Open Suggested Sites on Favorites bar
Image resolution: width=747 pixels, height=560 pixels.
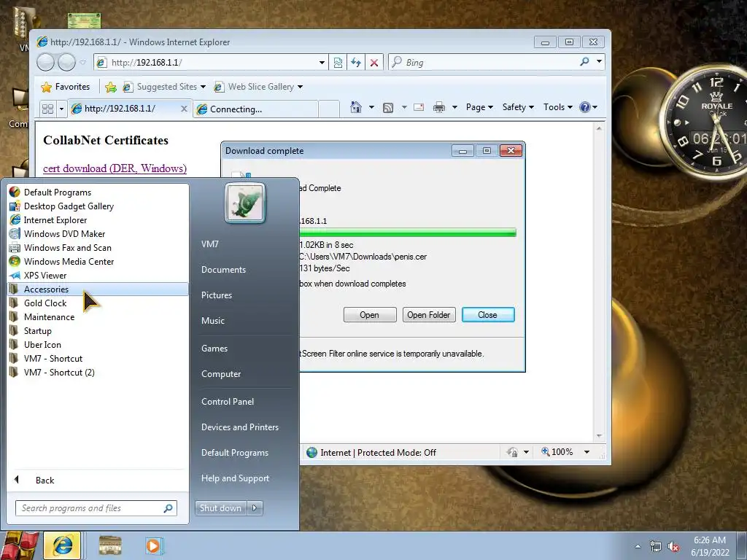[164, 87]
